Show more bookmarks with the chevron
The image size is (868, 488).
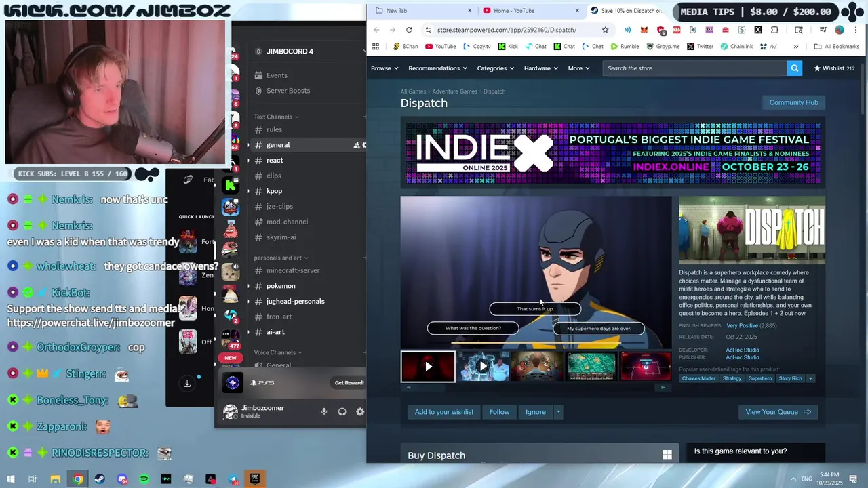click(795, 47)
